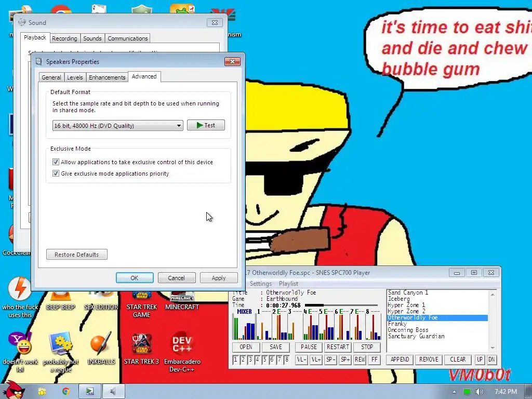The image size is (532, 399).
Task: Toggle channel 5 in SPC700 Player
Action: click(x=264, y=360)
